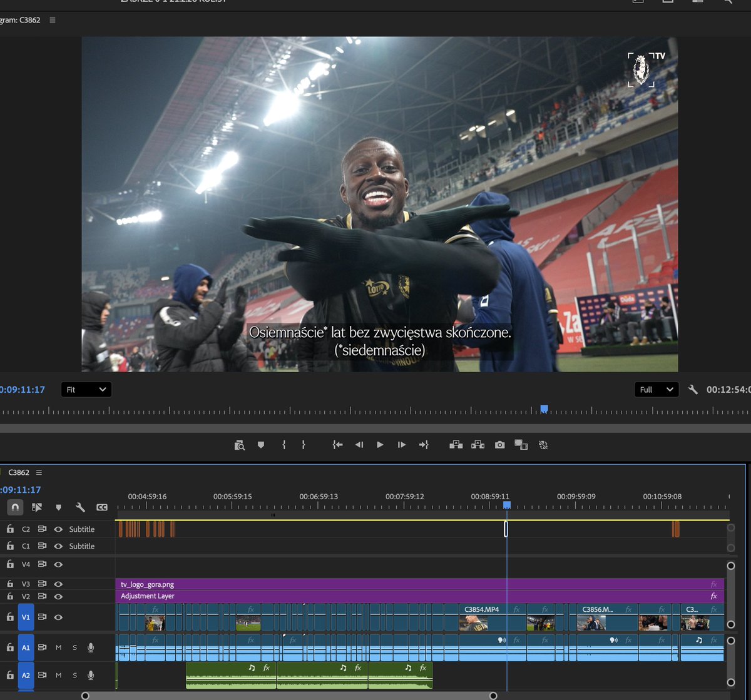Lock the A1 audio track
The image size is (751, 700).
[x=10, y=647]
